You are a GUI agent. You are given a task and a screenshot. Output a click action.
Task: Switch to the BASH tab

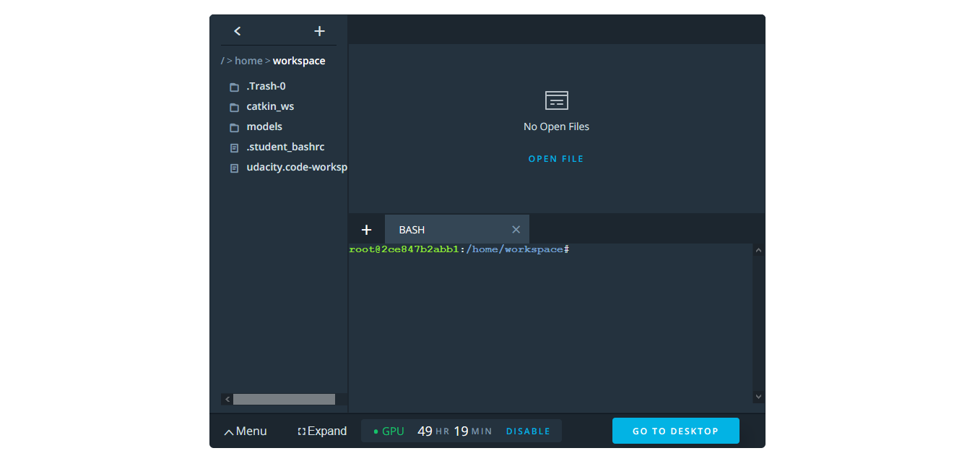tap(456, 229)
